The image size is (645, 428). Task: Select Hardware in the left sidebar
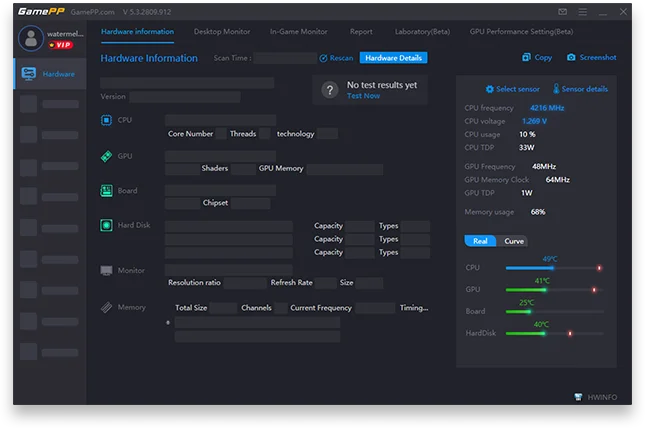[50, 74]
